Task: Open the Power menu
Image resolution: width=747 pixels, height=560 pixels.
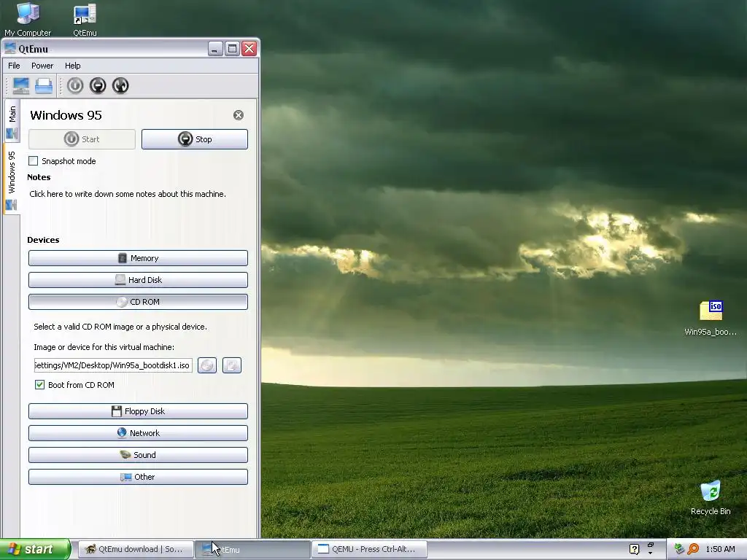Action: (42, 66)
